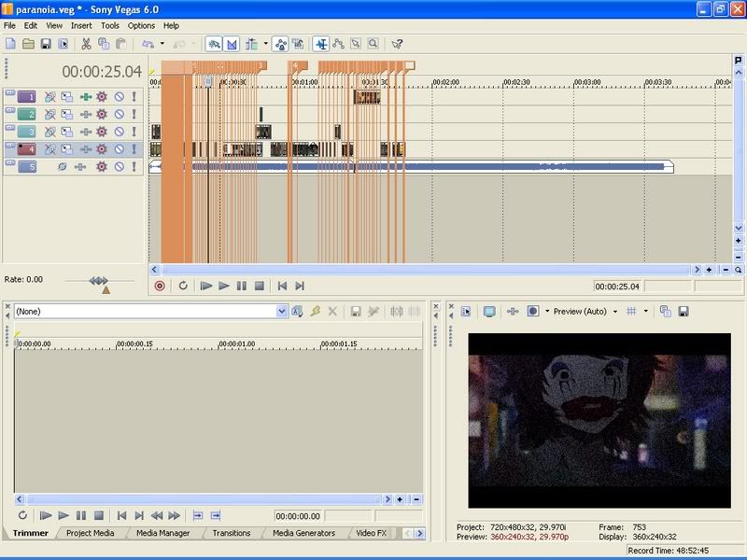The image size is (747, 560).
Task: Solo track 4 using the exclamation icon
Action: pyautogui.click(x=134, y=149)
